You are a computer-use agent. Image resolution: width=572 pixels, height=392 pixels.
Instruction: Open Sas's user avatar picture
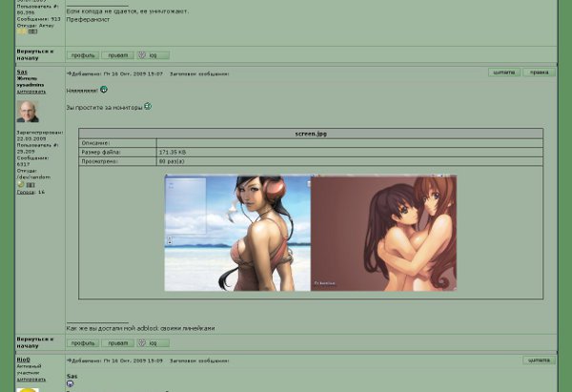(x=28, y=112)
